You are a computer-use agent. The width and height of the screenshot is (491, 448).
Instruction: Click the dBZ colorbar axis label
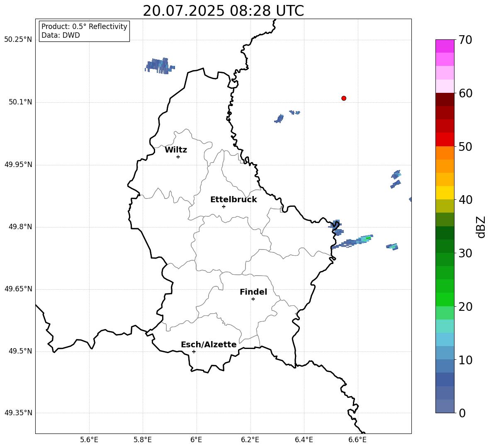coord(481,227)
